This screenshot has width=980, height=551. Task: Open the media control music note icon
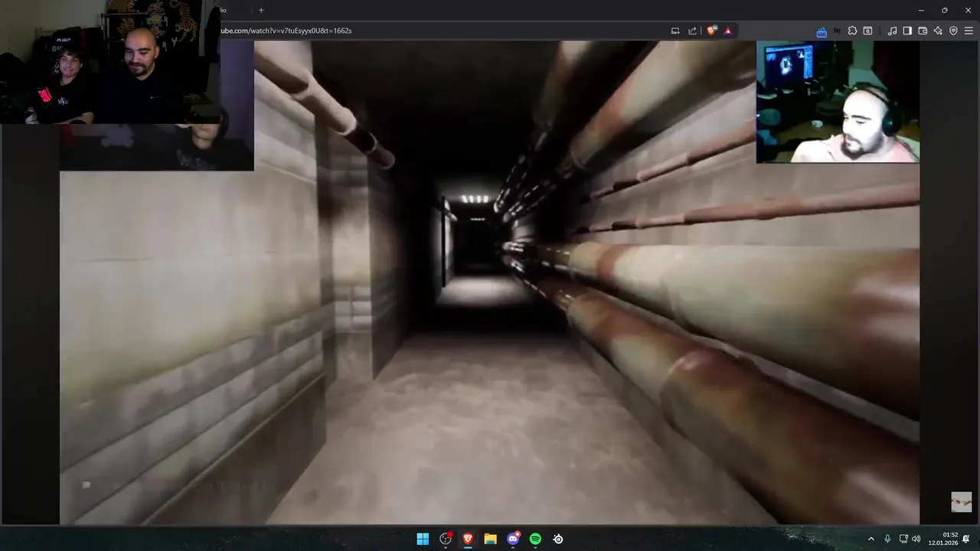[x=892, y=31]
